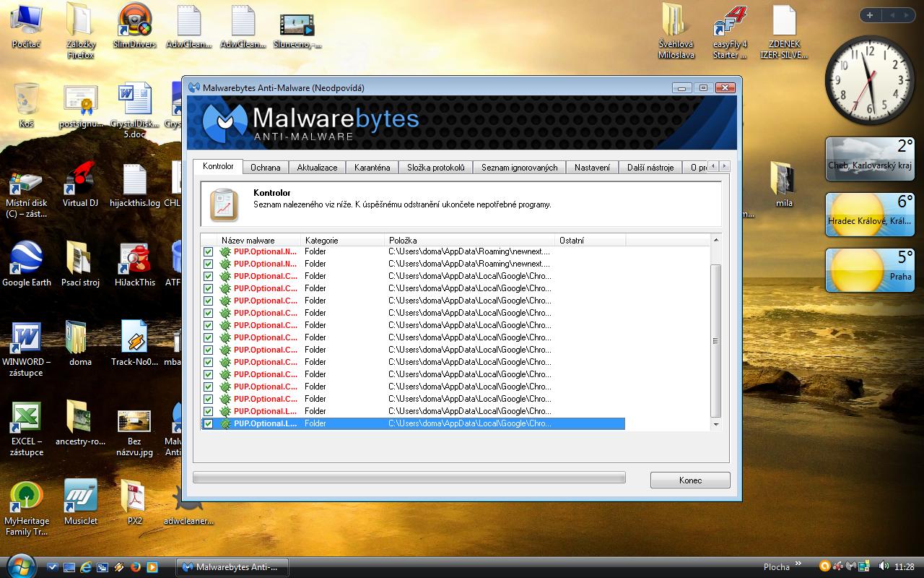Screen dimensions: 924x578
Task: Click the results list scroll-up arrow
Action: coord(716,240)
